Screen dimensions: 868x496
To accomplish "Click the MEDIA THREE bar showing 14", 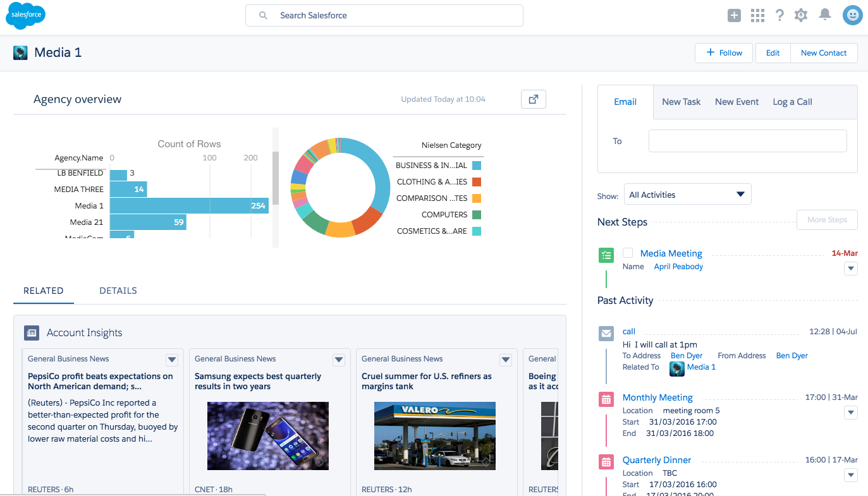I will 128,190.
